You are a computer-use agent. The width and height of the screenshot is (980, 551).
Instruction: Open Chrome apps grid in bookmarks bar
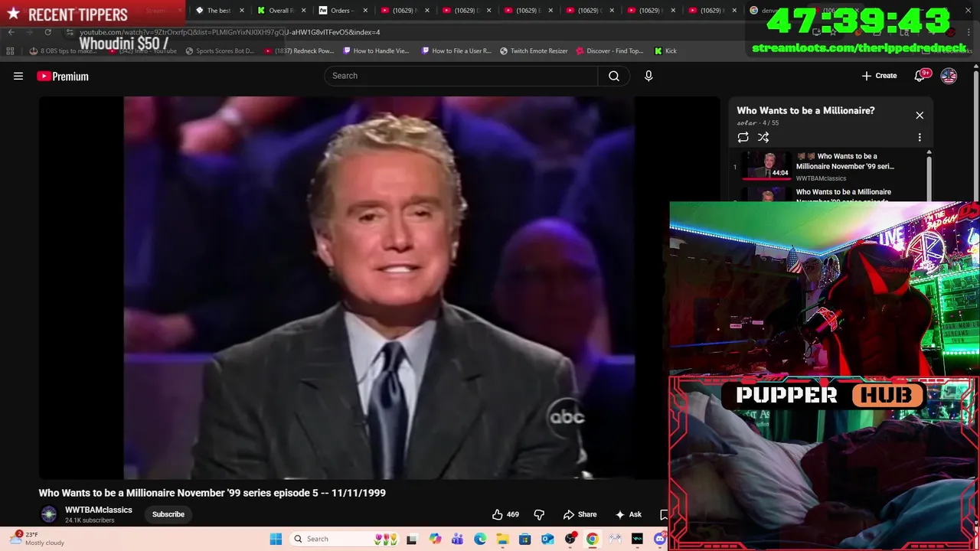pos(10,51)
